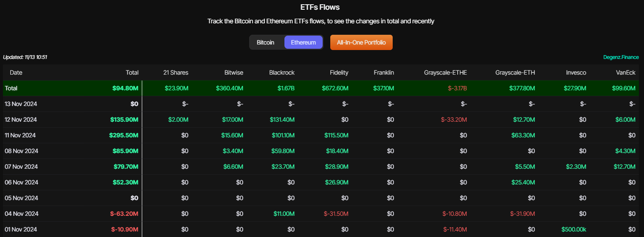This screenshot has width=644, height=237.
Task: Click the Invesco column header
Action: point(576,72)
